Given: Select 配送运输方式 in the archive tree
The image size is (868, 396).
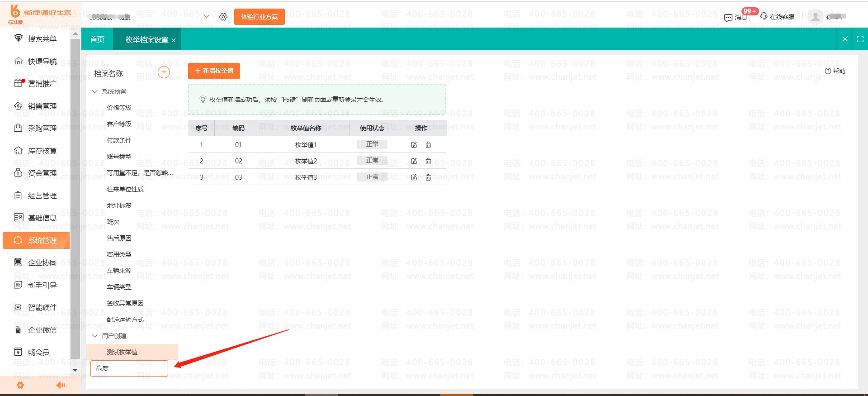Looking at the screenshot, I should click(125, 320).
